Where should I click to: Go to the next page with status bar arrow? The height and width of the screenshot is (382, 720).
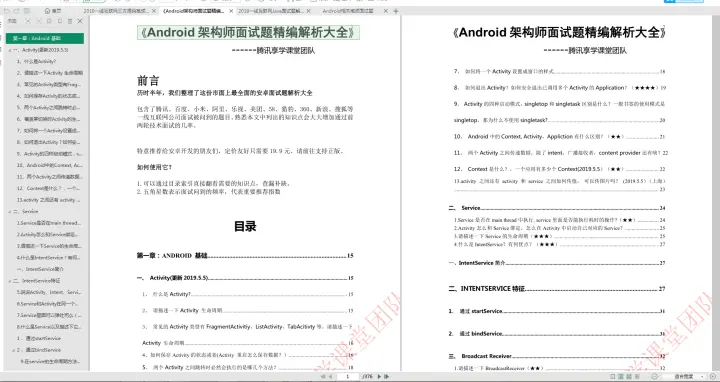(x=379, y=376)
